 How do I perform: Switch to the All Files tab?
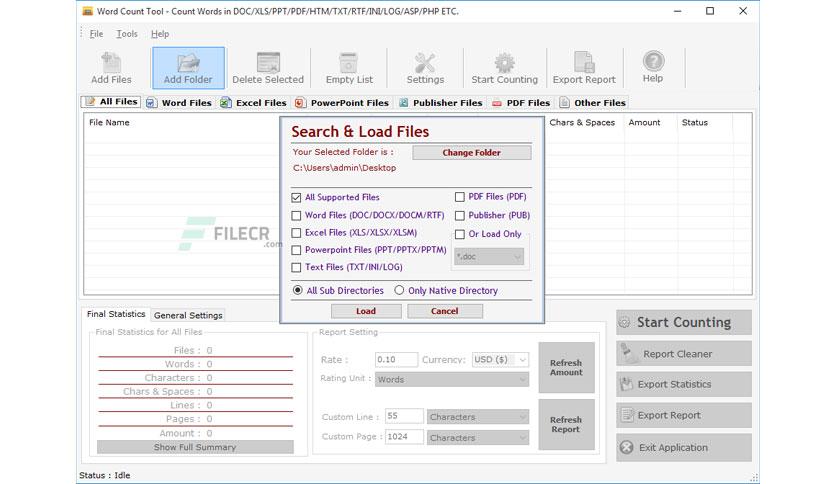pyautogui.click(x=111, y=102)
